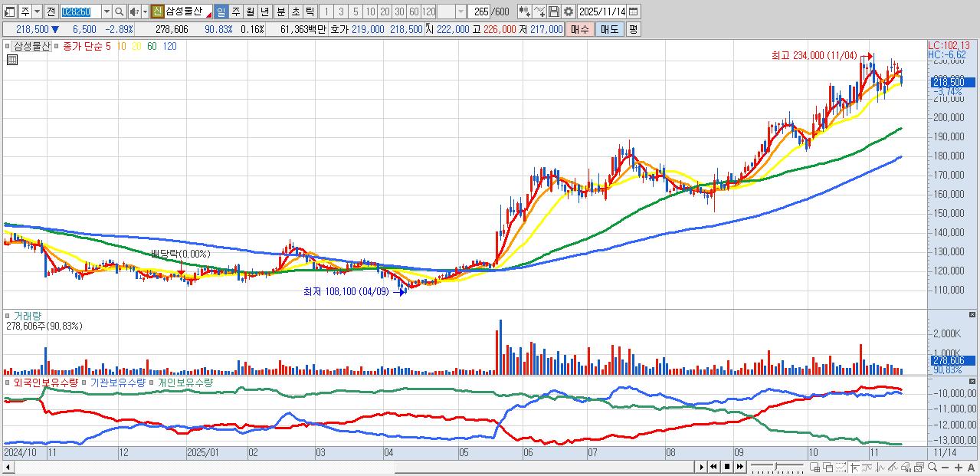Screen dimensions: 980x476
Task: Click the blue 매도 sell button
Action: 609,29
